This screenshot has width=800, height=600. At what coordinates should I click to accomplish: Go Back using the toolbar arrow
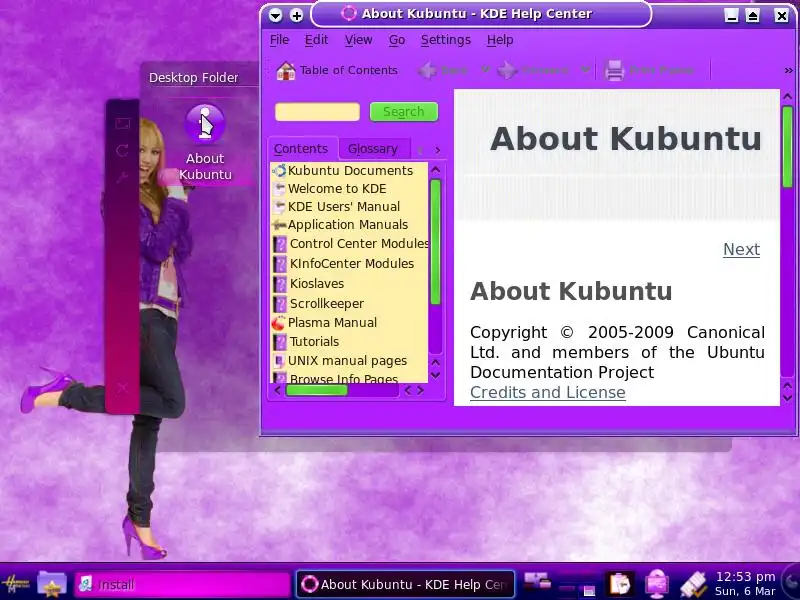click(x=427, y=70)
